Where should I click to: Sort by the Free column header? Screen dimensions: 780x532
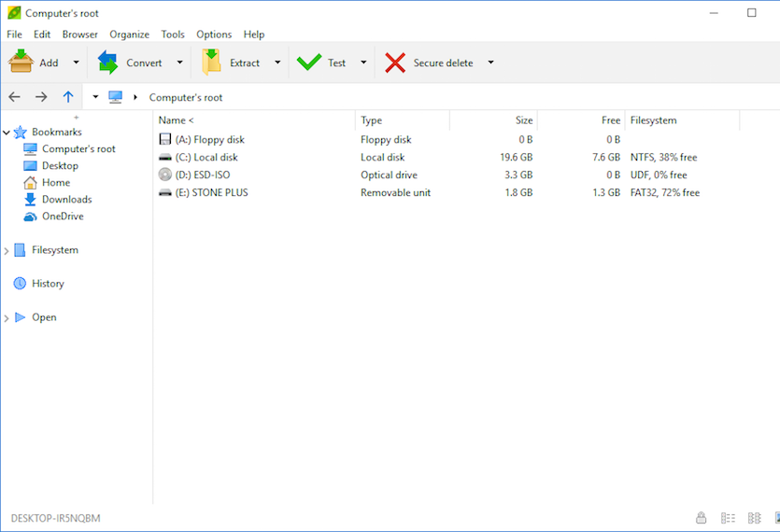pos(582,120)
